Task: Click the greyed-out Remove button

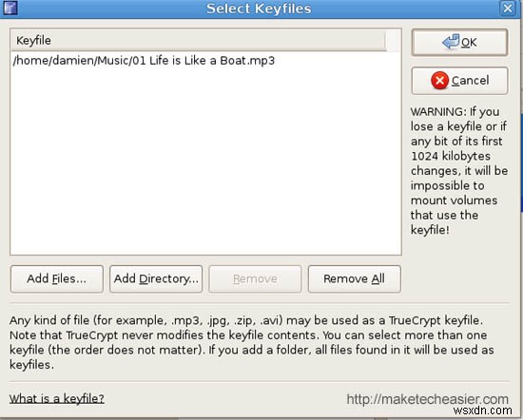Action: (x=255, y=279)
